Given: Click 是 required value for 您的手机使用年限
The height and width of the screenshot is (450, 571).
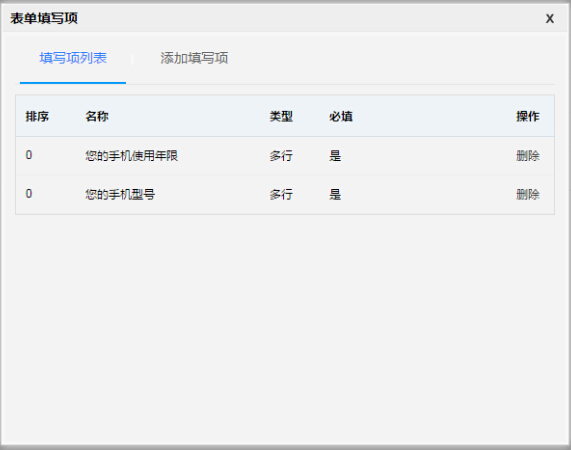Looking at the screenshot, I should (335, 156).
